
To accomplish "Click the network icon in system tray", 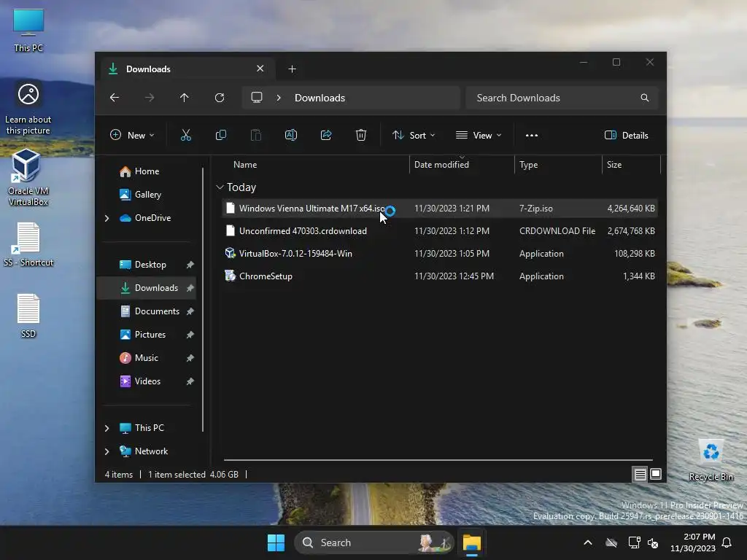I will (634, 542).
